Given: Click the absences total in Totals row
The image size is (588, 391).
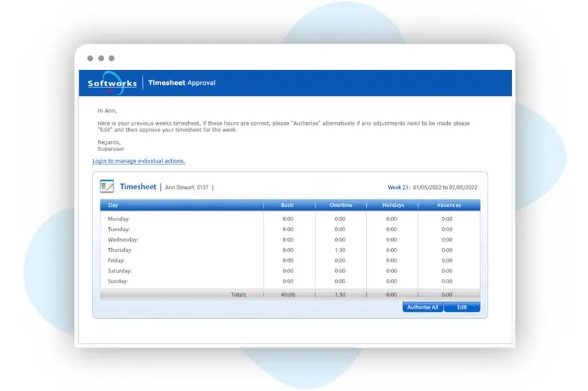Looking at the screenshot, I should coord(446,295).
